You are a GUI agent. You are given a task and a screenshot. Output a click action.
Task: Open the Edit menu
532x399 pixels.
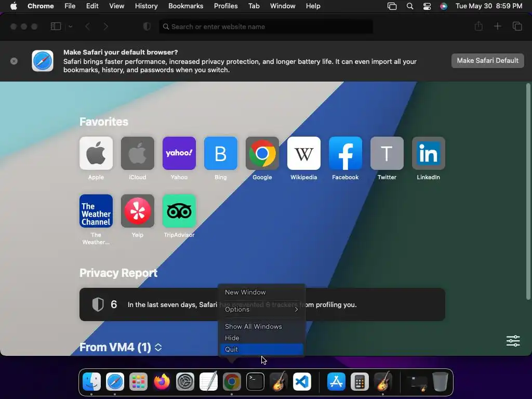tap(92, 6)
